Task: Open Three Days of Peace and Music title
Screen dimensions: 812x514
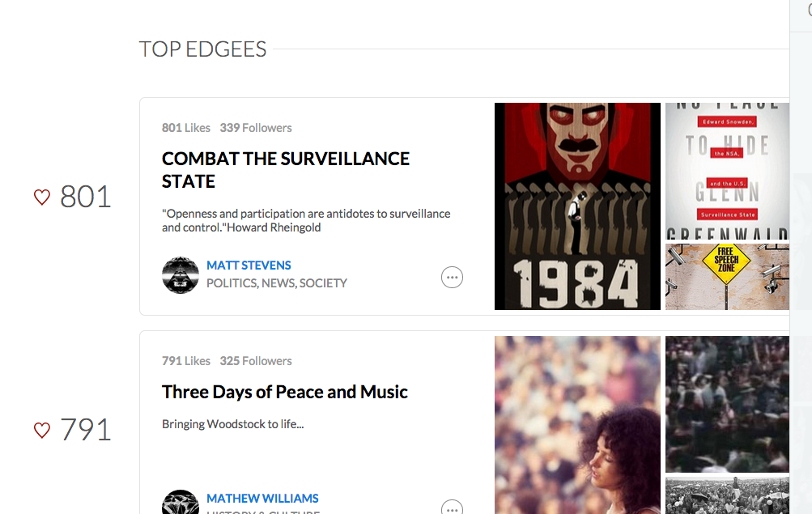Action: [x=285, y=392]
